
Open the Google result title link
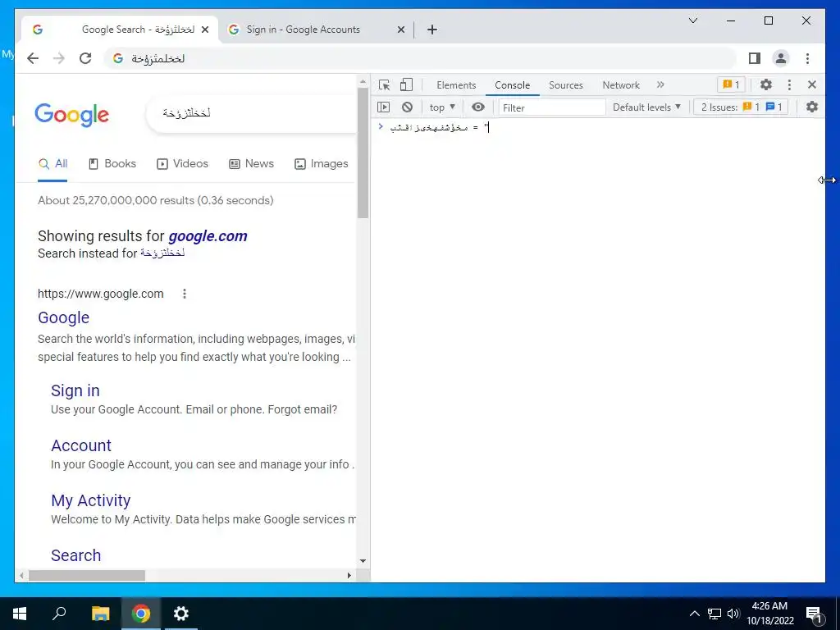[x=64, y=317]
